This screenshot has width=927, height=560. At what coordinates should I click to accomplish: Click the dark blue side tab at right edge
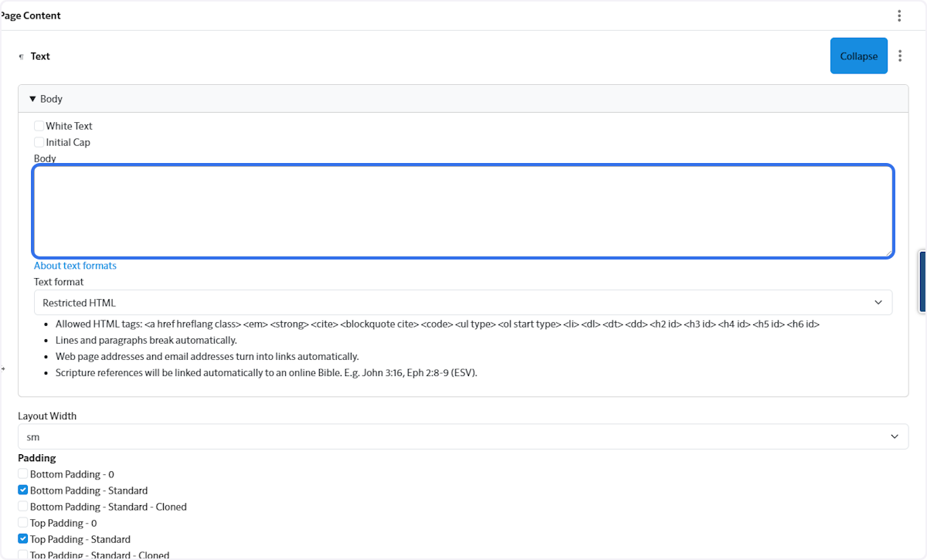(x=923, y=282)
